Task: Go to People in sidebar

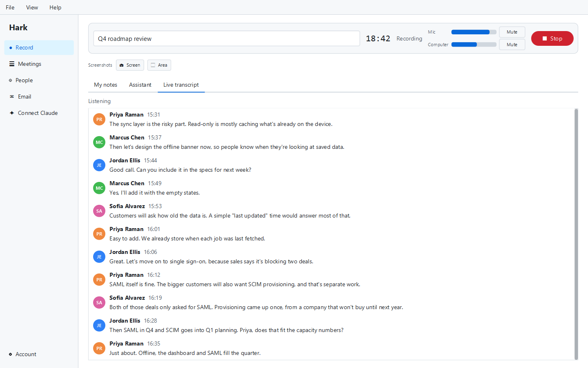Action: tap(39, 80)
